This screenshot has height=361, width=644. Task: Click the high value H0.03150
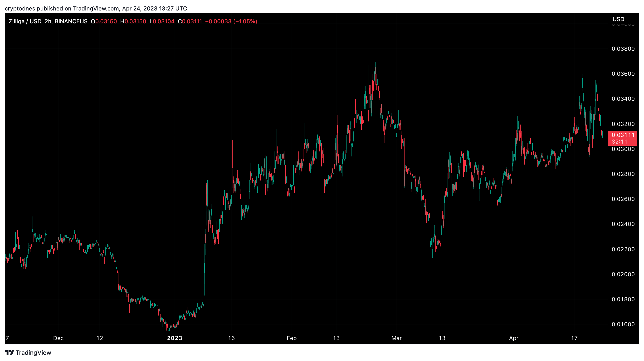click(133, 21)
